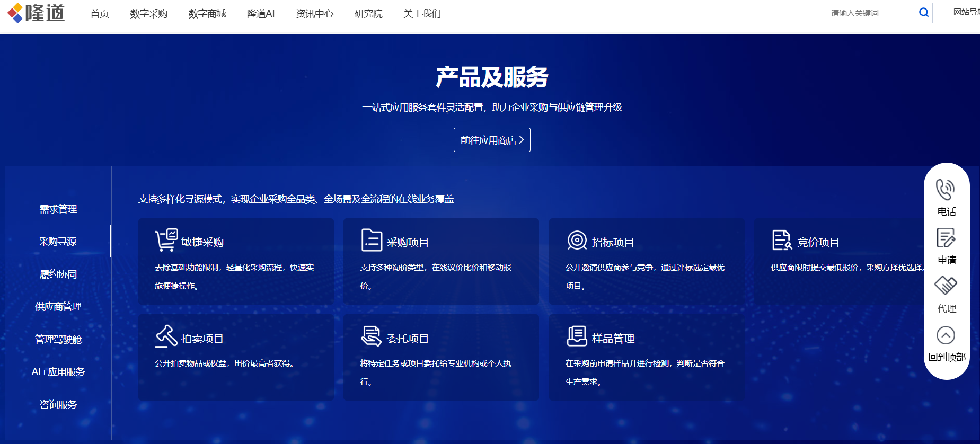The height and width of the screenshot is (444, 980).
Task: Select the 管理驾驶舱 side tab
Action: (x=58, y=340)
